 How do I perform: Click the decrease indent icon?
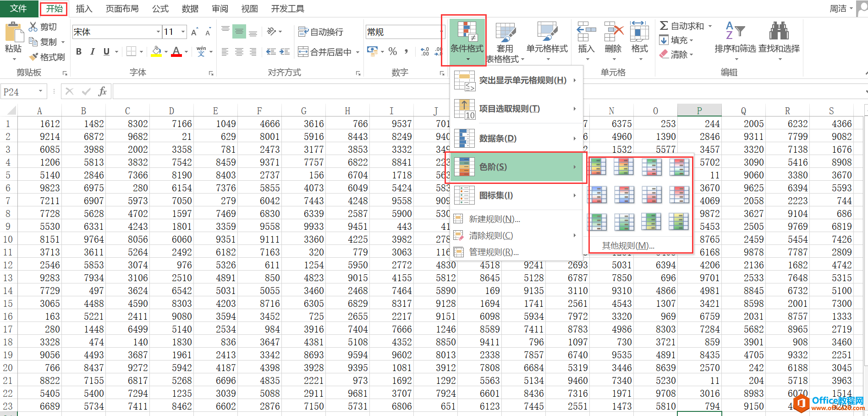point(271,52)
